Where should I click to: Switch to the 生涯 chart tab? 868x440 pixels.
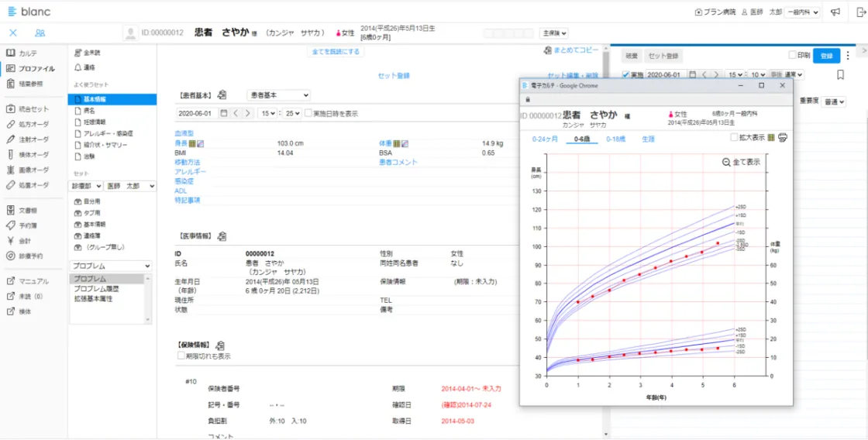pyautogui.click(x=648, y=139)
